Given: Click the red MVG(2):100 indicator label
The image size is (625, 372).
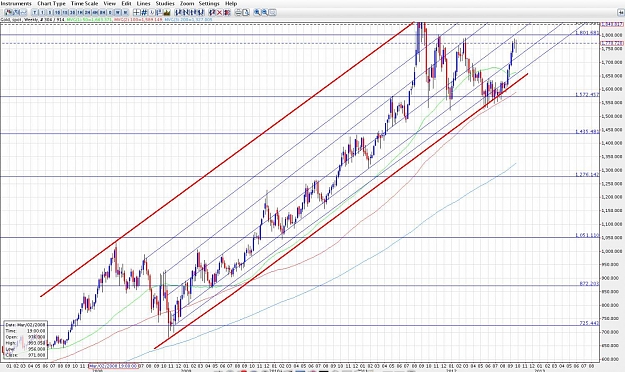Looking at the screenshot, I should coord(138,19).
